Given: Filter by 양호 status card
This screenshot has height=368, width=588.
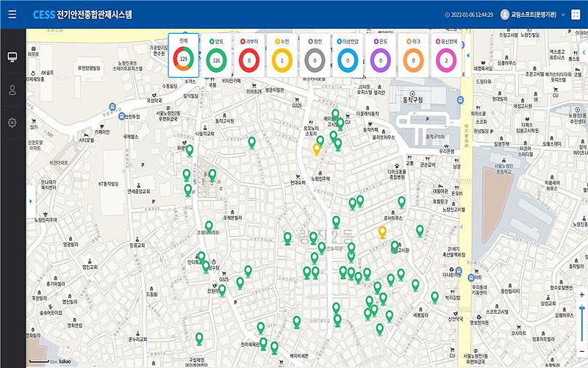Looking at the screenshot, I should 216,55.
